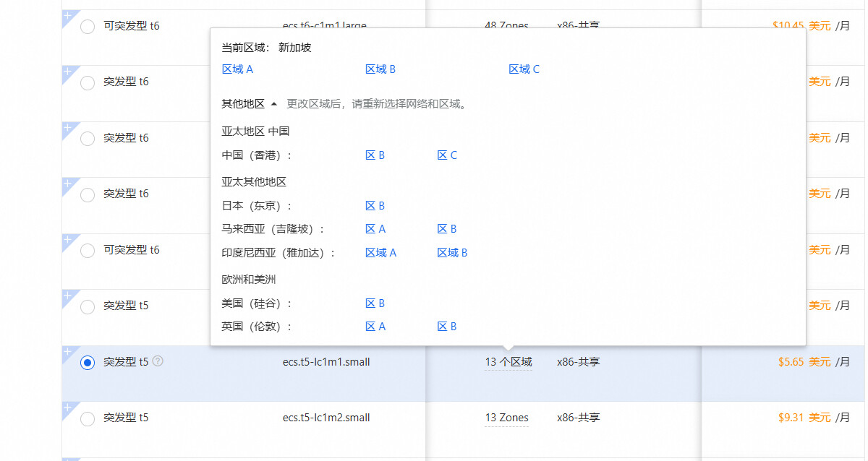Open the 13 个区域 zone list
The width and height of the screenshot is (868, 461).
coord(508,362)
